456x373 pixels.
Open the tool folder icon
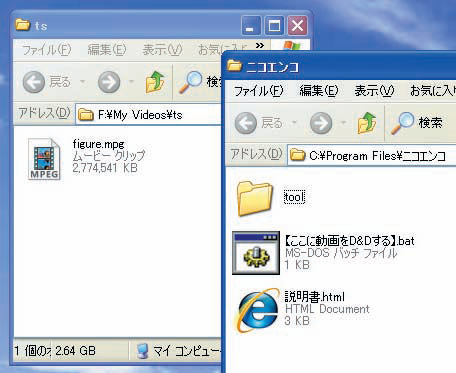coord(254,198)
